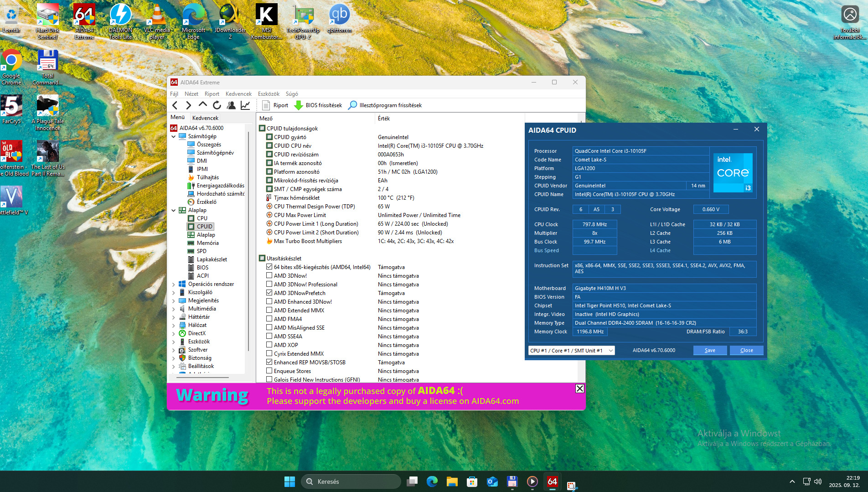This screenshot has height=492, width=868.
Task: Open CPU / Core / SMT Unit dropdown
Action: pos(572,350)
